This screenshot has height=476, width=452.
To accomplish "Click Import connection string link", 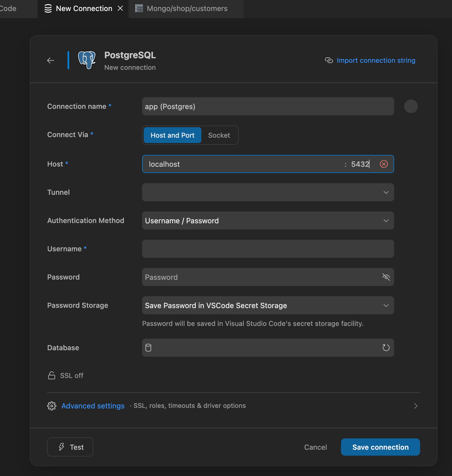I will point(376,60).
